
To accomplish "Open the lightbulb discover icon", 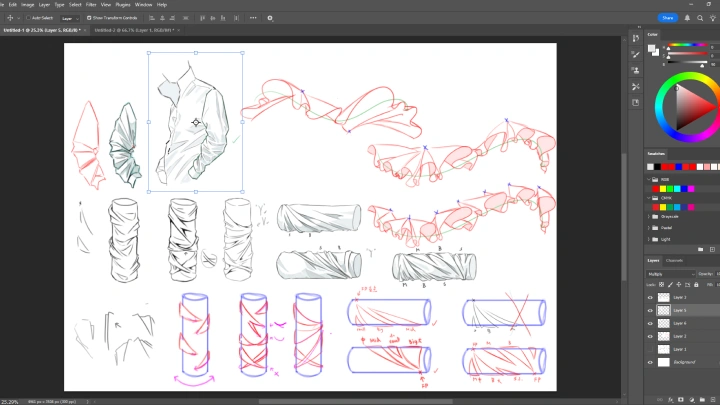I will (713, 18).
